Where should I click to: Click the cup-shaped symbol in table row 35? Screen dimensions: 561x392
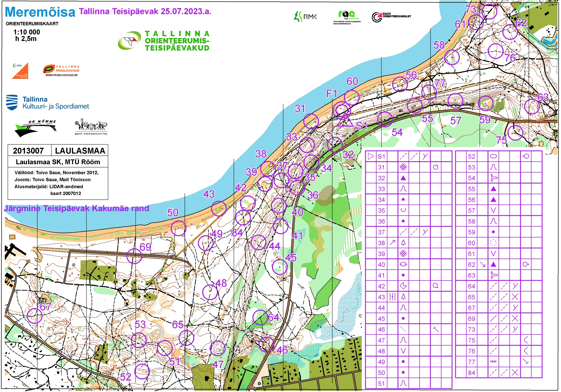(x=403, y=210)
